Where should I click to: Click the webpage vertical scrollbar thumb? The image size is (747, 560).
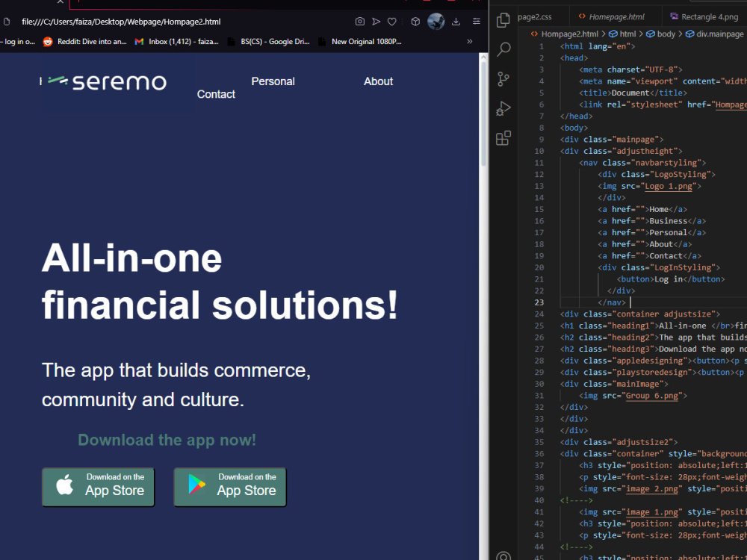[483, 113]
